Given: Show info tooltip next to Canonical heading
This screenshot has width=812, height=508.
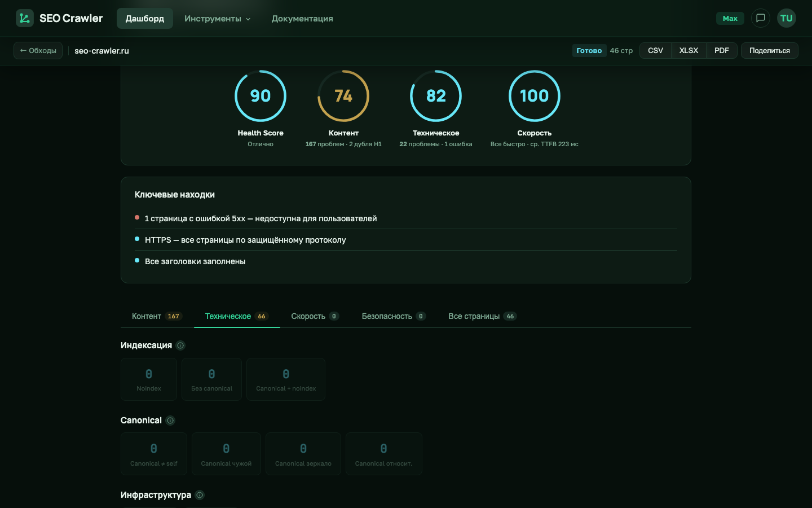Looking at the screenshot, I should click(170, 421).
